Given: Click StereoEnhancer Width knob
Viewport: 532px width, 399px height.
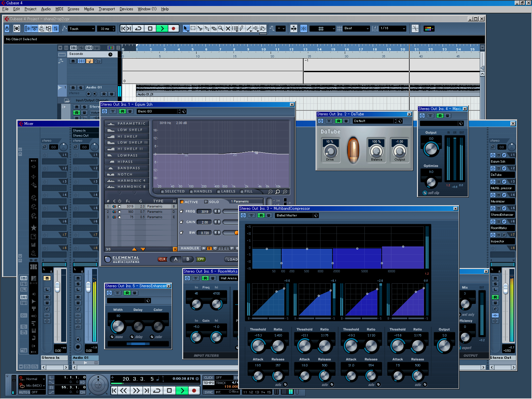Looking at the screenshot, I should click(x=118, y=326).
